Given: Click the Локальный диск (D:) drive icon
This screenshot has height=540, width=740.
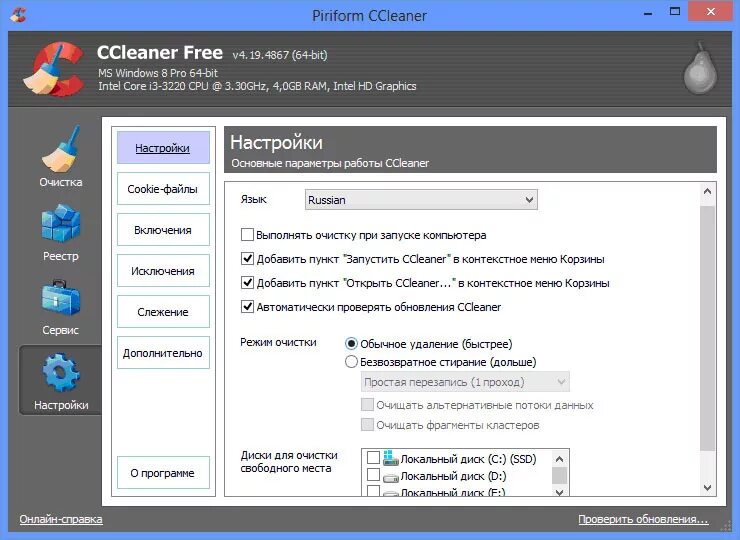Looking at the screenshot, I should tap(391, 478).
